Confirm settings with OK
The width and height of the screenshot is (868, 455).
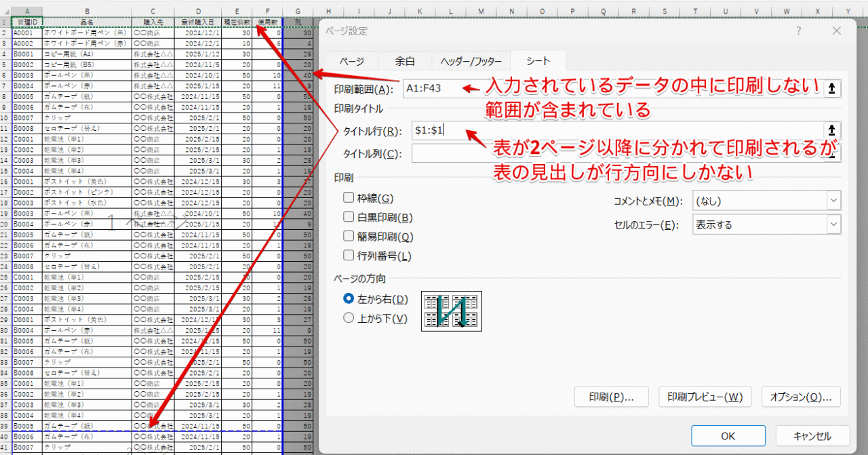pyautogui.click(x=728, y=436)
